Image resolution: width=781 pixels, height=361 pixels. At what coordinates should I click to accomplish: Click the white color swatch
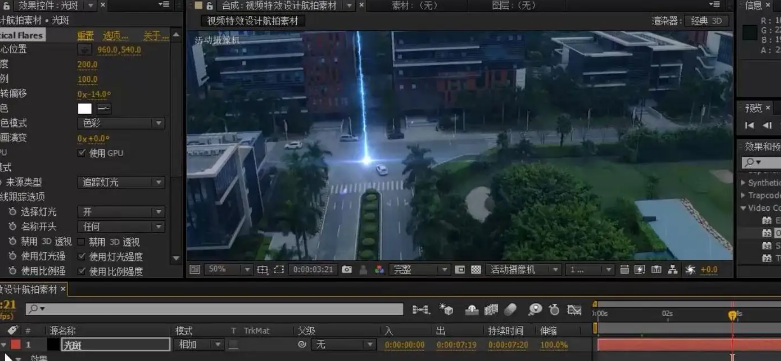tap(85, 109)
